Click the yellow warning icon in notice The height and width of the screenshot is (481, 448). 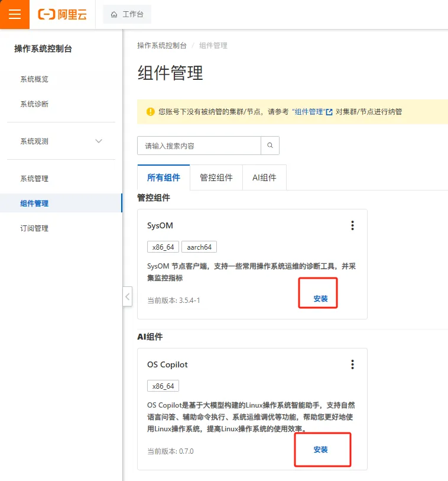151,112
